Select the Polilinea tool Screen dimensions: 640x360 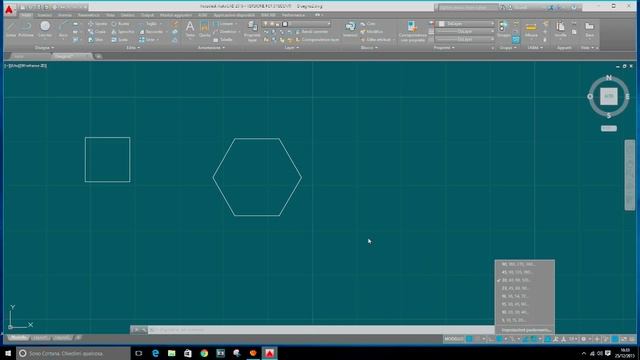tap(26, 29)
